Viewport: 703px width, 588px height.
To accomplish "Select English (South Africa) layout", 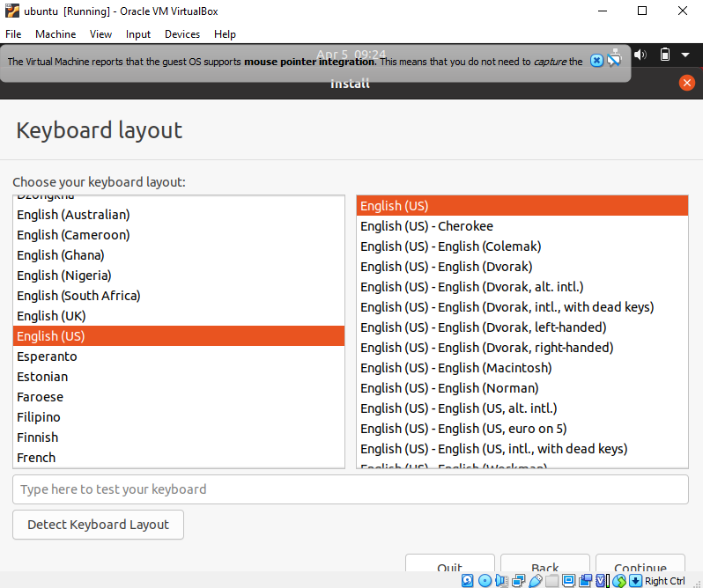I will pos(179,296).
